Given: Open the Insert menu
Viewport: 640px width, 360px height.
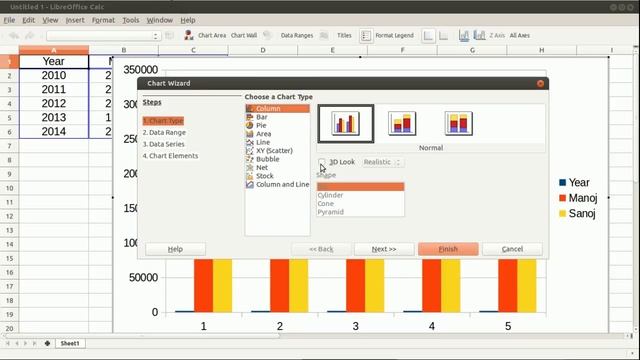Looking at the screenshot, I should (x=75, y=20).
